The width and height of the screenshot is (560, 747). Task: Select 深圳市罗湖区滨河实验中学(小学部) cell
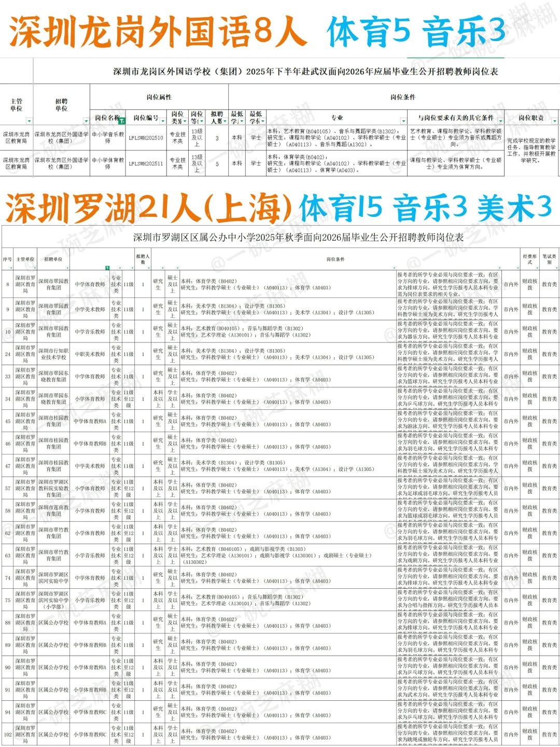[x=53, y=600]
